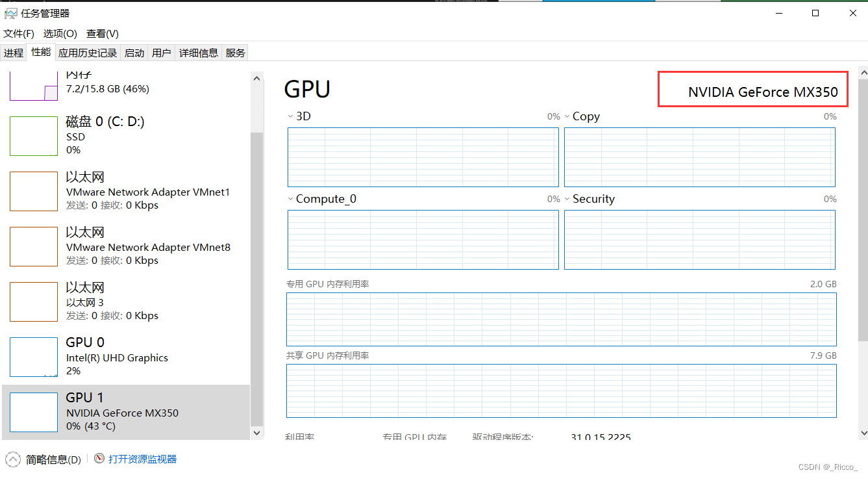Image resolution: width=868 pixels, height=477 pixels.
Task: Click the VMnet1 Ethernet mini graph thumbnail
Action: pos(34,192)
